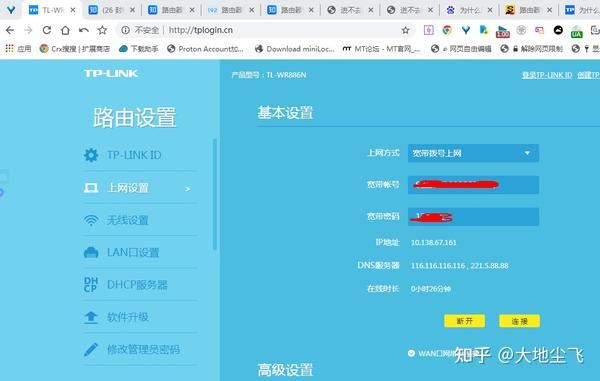Click the purple lightning extension icon
This screenshot has width=600, height=381.
coord(429,30)
